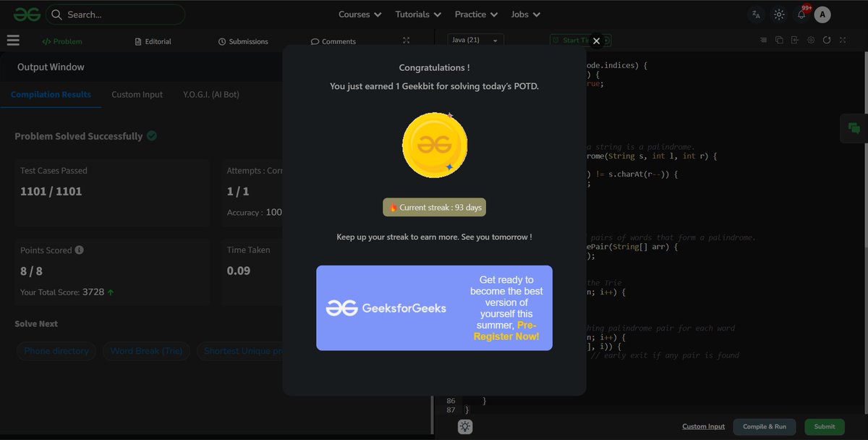Open the editor settings gear
Viewport: 868px width, 440px height.
tap(811, 41)
